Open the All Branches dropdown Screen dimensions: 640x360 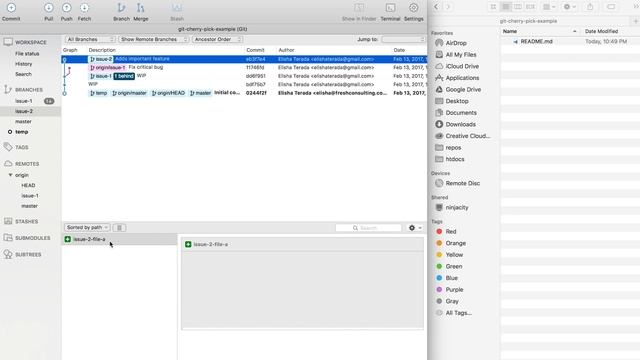pyautogui.click(x=90, y=39)
